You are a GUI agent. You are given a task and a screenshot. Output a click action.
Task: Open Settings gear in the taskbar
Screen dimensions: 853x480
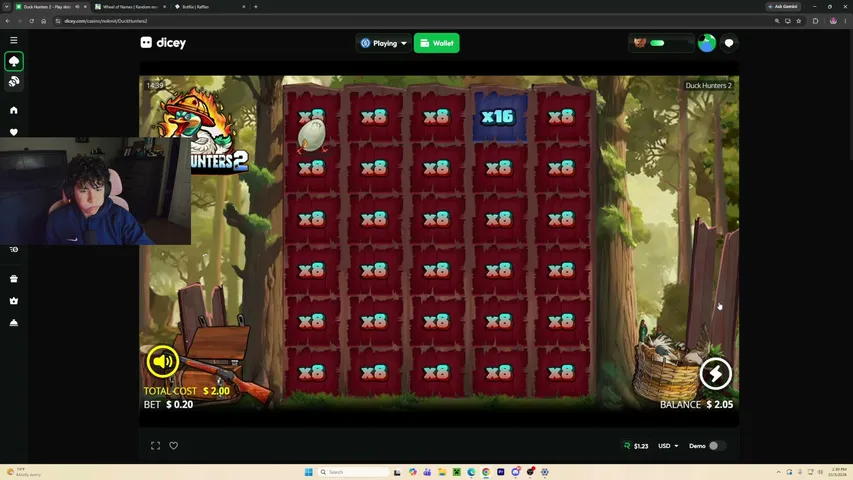545,472
